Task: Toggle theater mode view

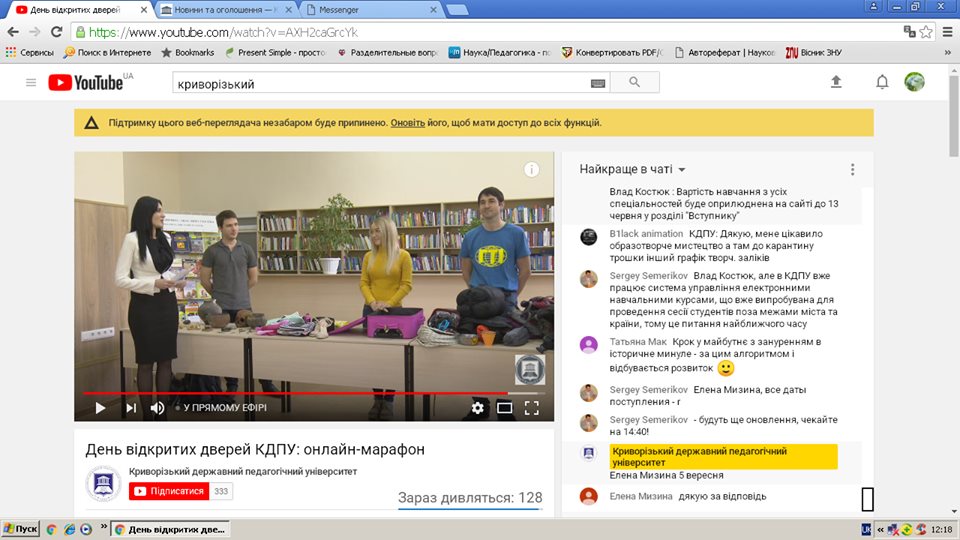Action: pos(505,407)
